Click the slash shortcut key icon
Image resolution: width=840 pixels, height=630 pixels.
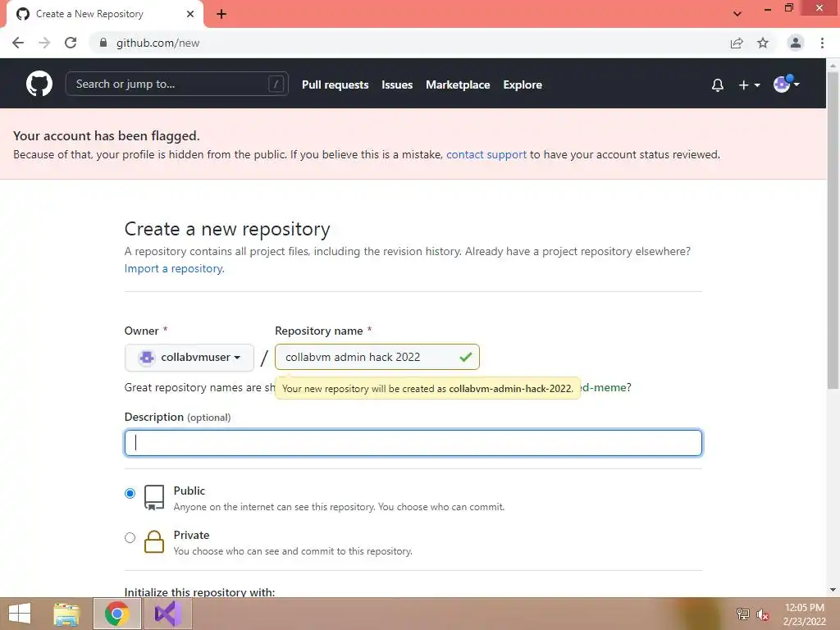(276, 84)
